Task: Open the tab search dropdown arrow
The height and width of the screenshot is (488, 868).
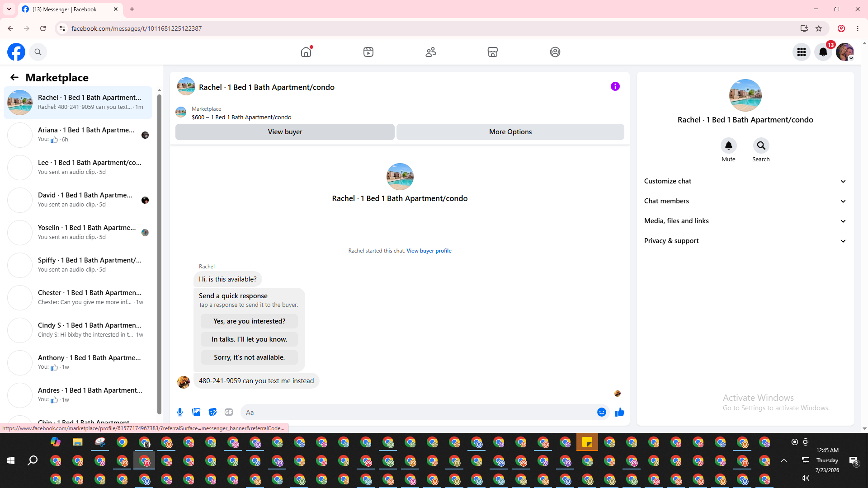Action: (x=9, y=9)
